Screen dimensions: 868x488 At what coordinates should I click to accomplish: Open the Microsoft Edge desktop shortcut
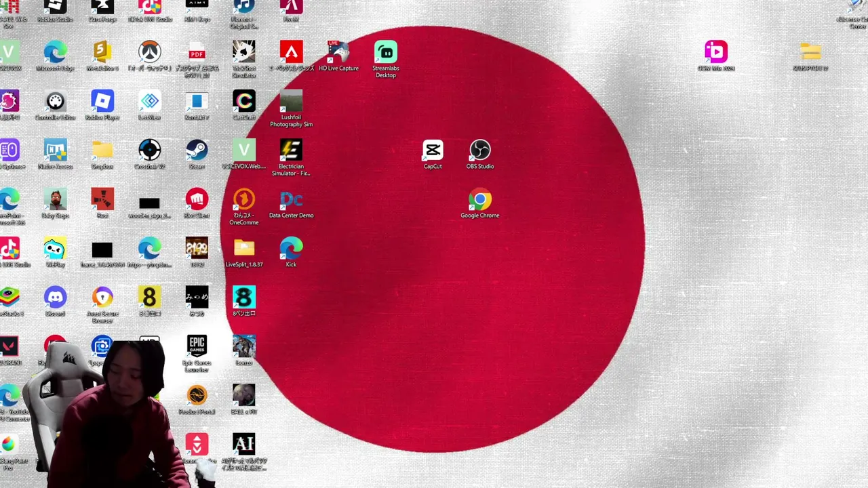(55, 52)
